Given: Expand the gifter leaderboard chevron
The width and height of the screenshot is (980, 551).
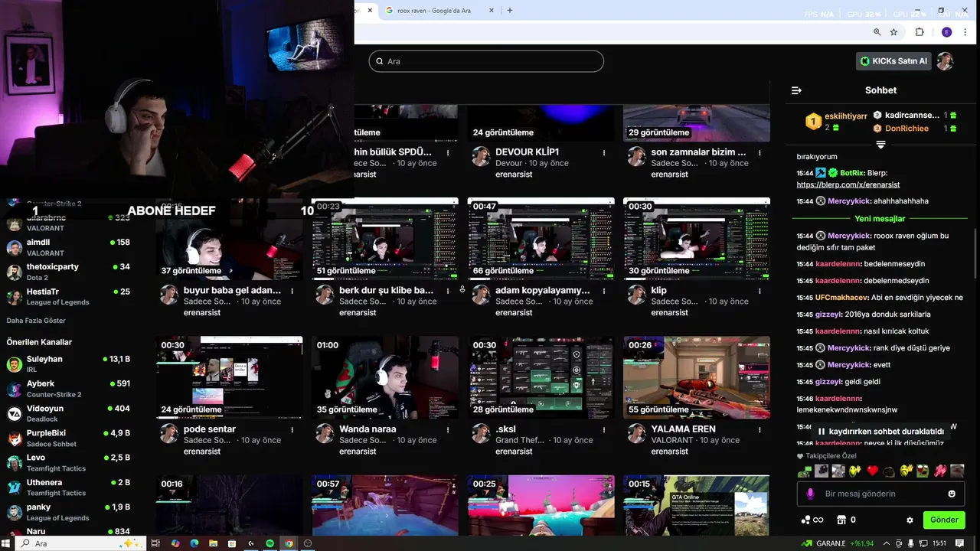Looking at the screenshot, I should pos(880,145).
